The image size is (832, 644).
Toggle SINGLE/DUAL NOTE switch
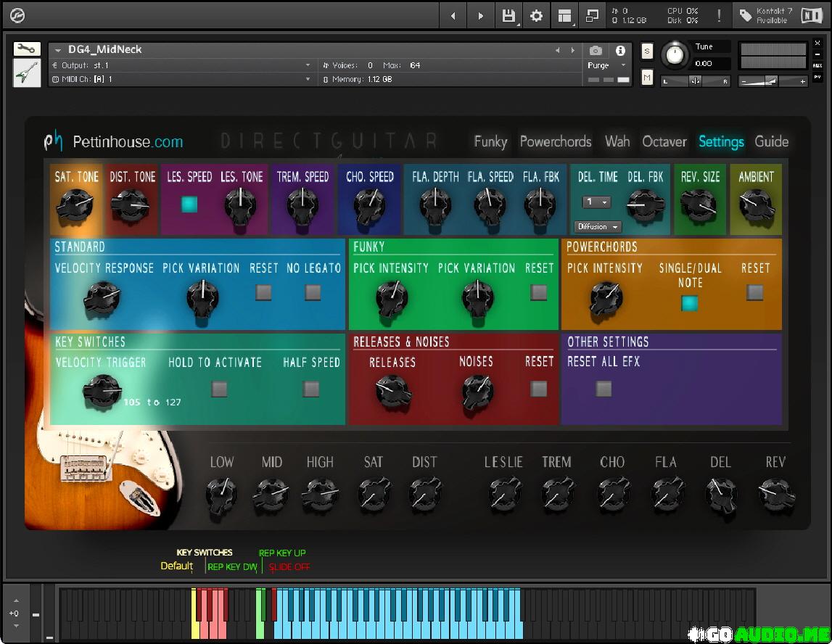tap(689, 303)
